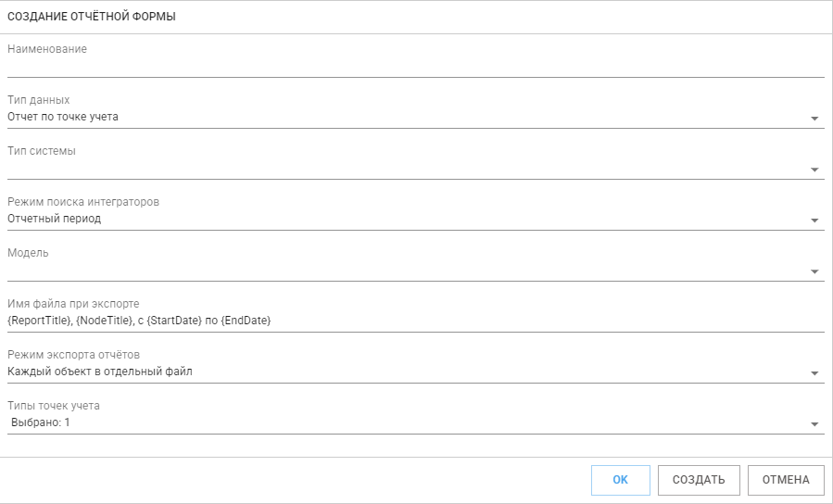Confirm with the OK button
Screen dimensions: 833x504
point(621,480)
